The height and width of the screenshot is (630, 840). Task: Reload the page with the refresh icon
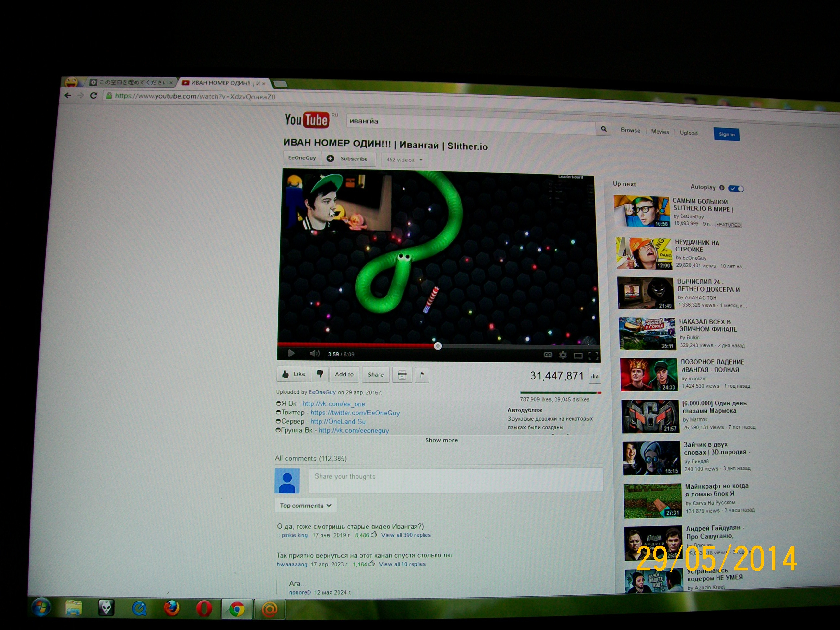pyautogui.click(x=93, y=96)
